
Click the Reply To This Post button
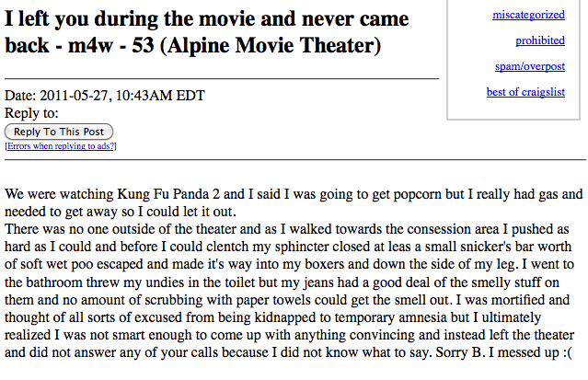point(59,132)
